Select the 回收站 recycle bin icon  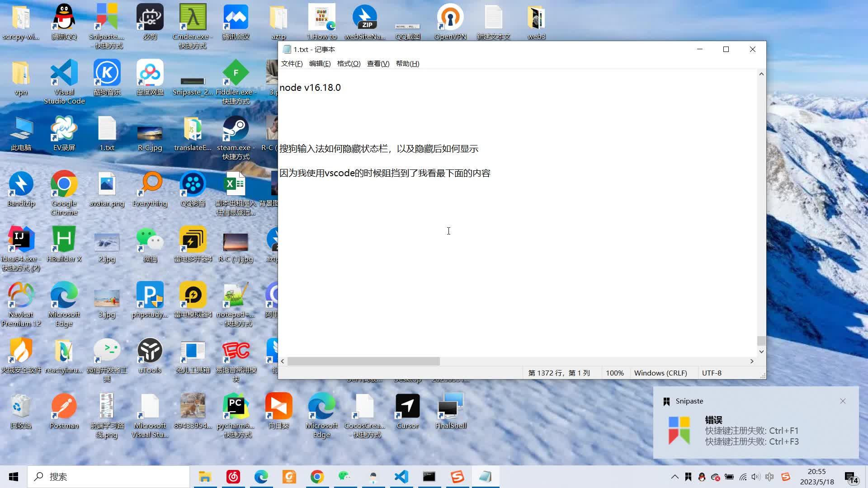tap(21, 411)
